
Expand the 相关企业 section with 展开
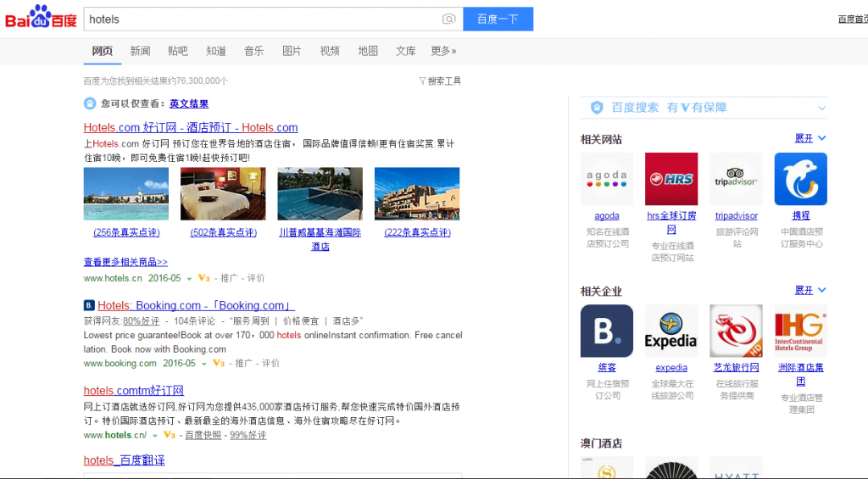click(x=810, y=290)
